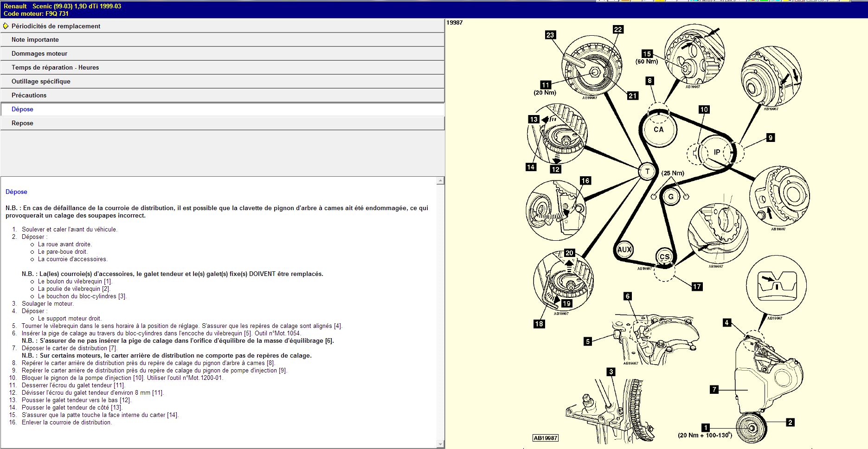Click the T tensioner pulley in the diagram

coord(647,171)
